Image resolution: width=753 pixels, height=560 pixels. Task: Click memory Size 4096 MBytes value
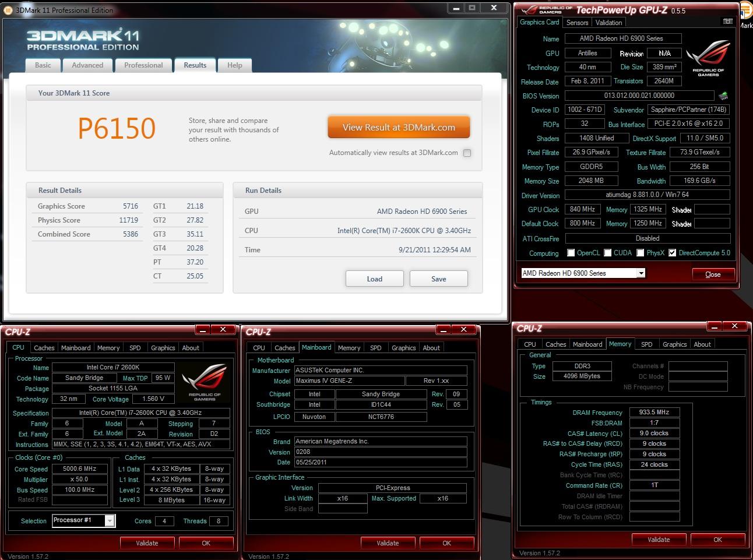(582, 376)
